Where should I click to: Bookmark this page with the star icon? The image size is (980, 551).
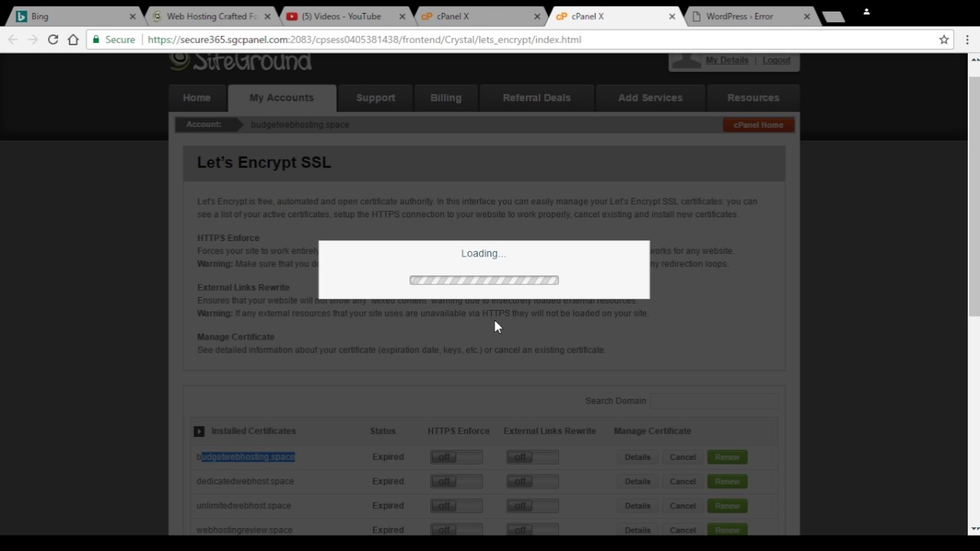pyautogui.click(x=944, y=40)
